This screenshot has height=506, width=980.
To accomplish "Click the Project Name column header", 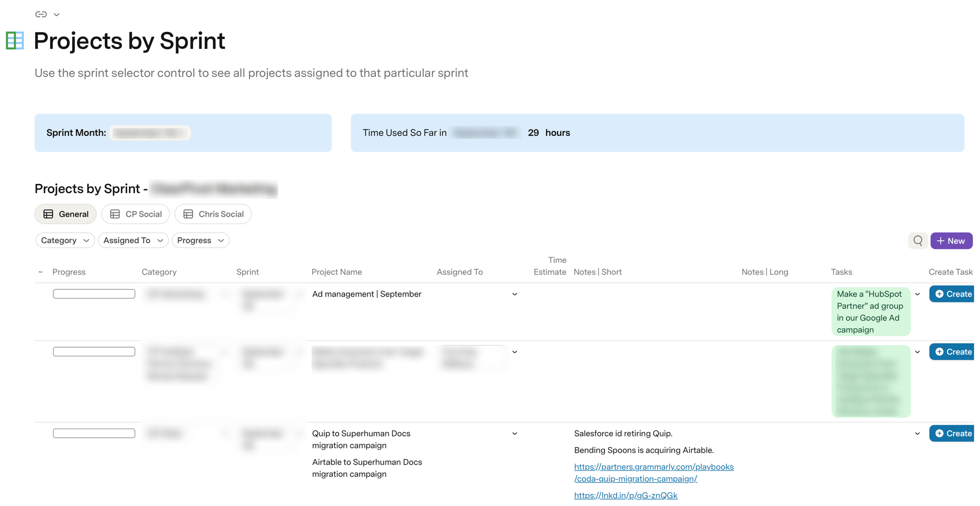I will click(337, 272).
